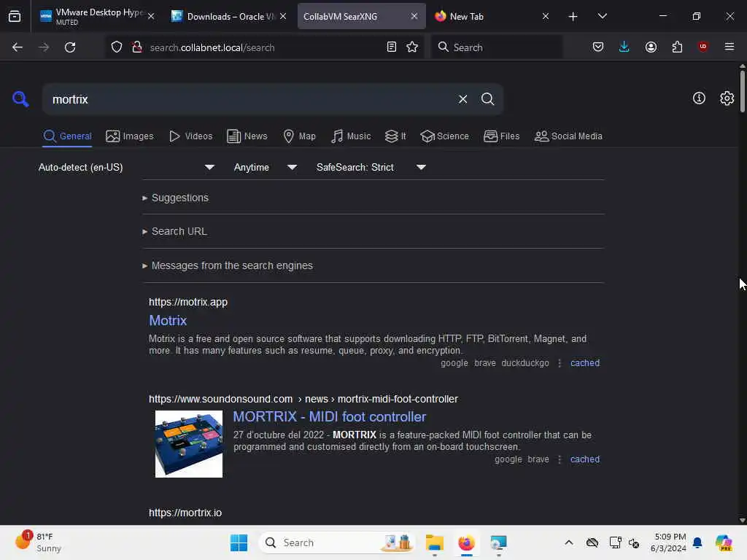Click the https://mortrix.io URL text
The width and height of the screenshot is (747, 560).
click(185, 513)
